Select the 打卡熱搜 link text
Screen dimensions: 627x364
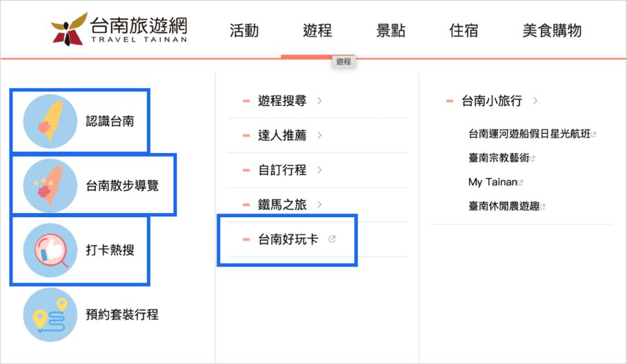pyautogui.click(x=110, y=250)
